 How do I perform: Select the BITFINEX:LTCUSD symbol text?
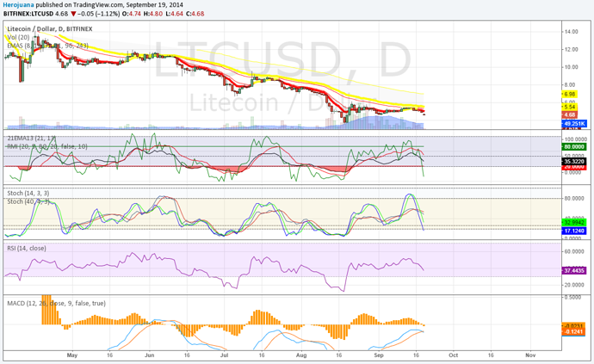[x=28, y=14]
